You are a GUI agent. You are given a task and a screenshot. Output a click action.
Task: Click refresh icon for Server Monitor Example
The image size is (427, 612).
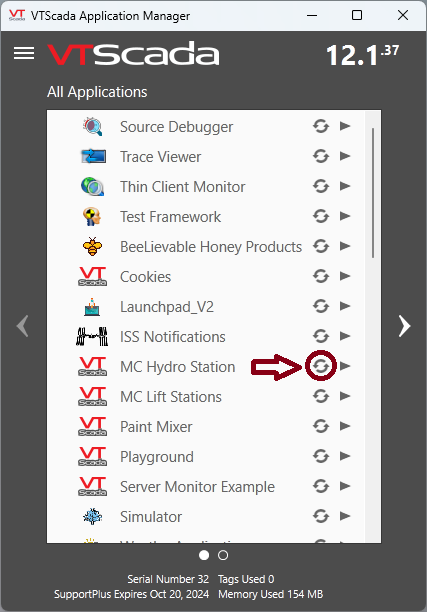[x=321, y=486]
